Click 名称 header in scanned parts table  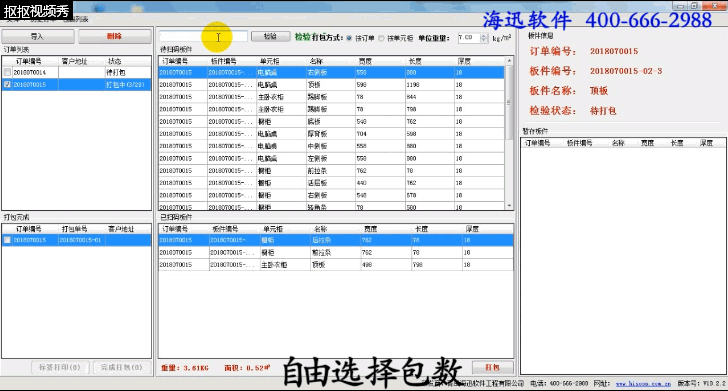(x=321, y=229)
